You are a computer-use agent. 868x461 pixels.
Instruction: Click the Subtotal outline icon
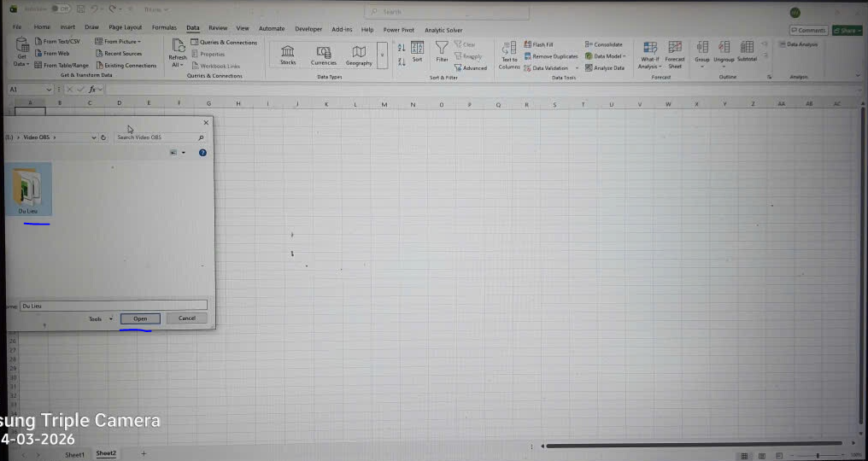click(747, 51)
